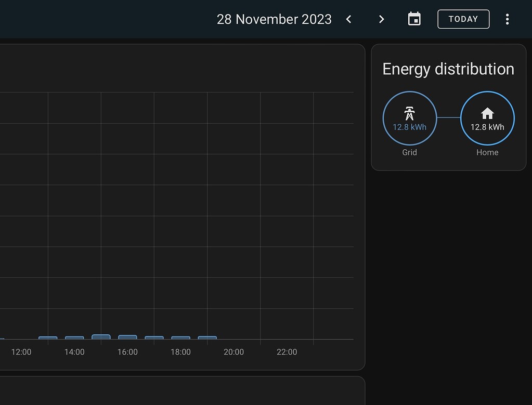Image resolution: width=532 pixels, height=405 pixels.
Task: Open date navigation via the header date text
Action: point(274,19)
